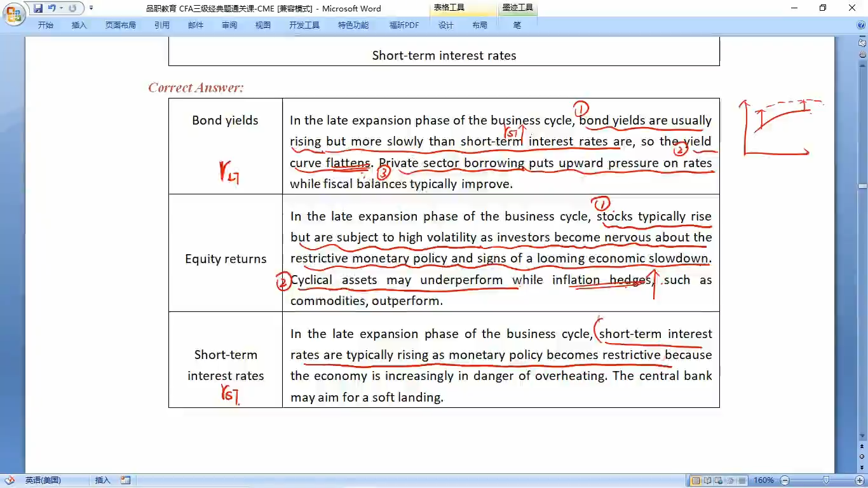The height and width of the screenshot is (488, 868).
Task: Go to the 邮件 ribbon tab
Action: tap(196, 25)
